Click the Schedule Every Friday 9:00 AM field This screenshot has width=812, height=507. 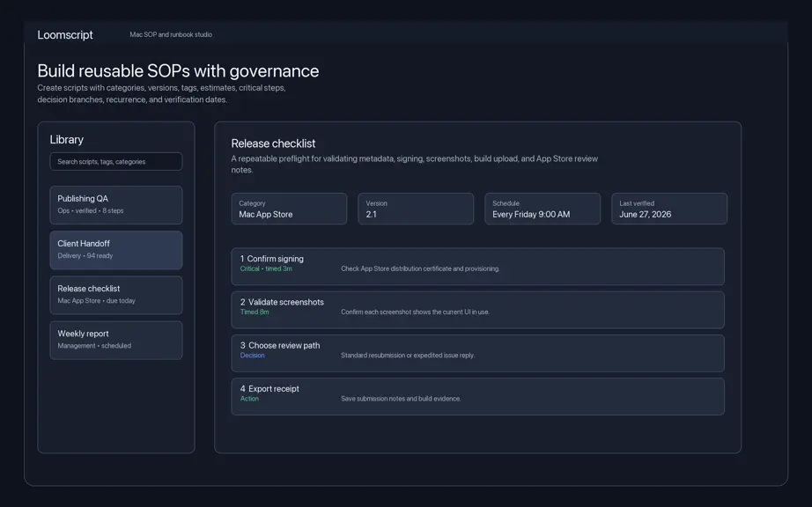pos(543,209)
